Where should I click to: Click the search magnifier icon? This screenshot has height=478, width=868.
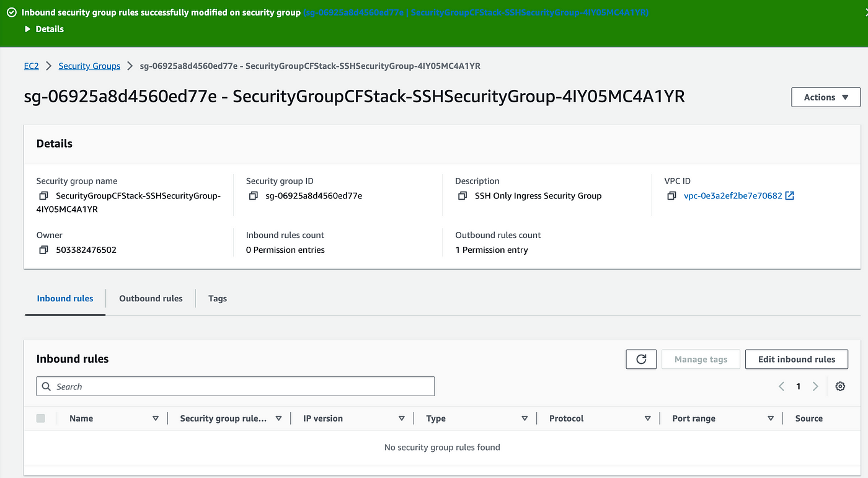[46, 386]
